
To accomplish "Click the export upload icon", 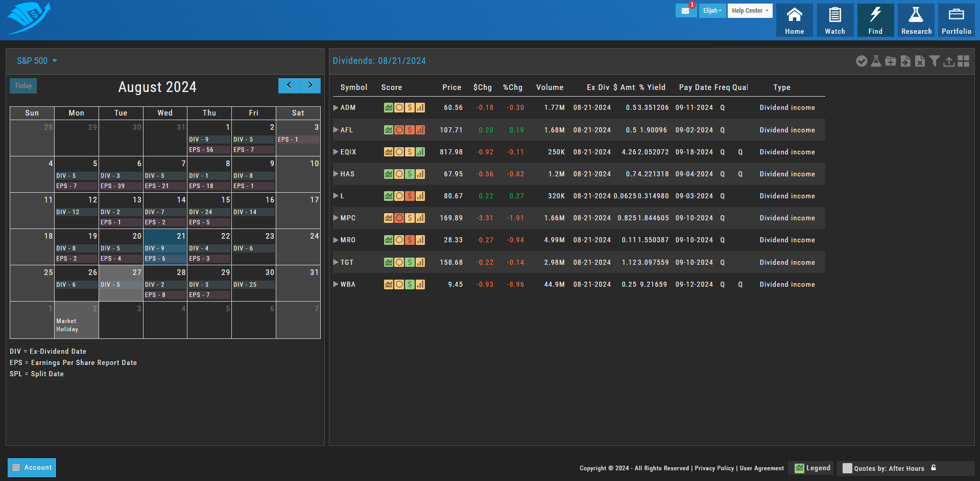I will coord(949,61).
